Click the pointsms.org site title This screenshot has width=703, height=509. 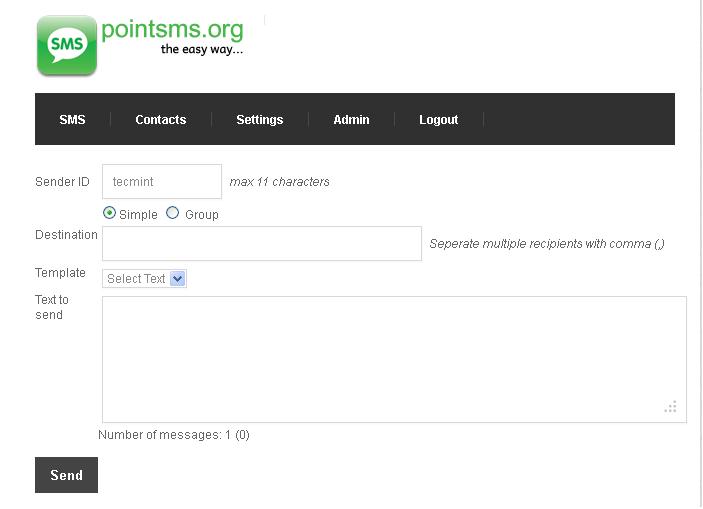click(x=172, y=28)
